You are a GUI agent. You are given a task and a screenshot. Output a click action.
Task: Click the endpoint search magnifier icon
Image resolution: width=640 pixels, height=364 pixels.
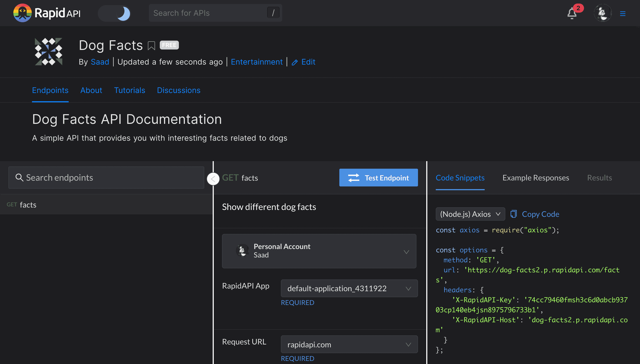click(19, 178)
